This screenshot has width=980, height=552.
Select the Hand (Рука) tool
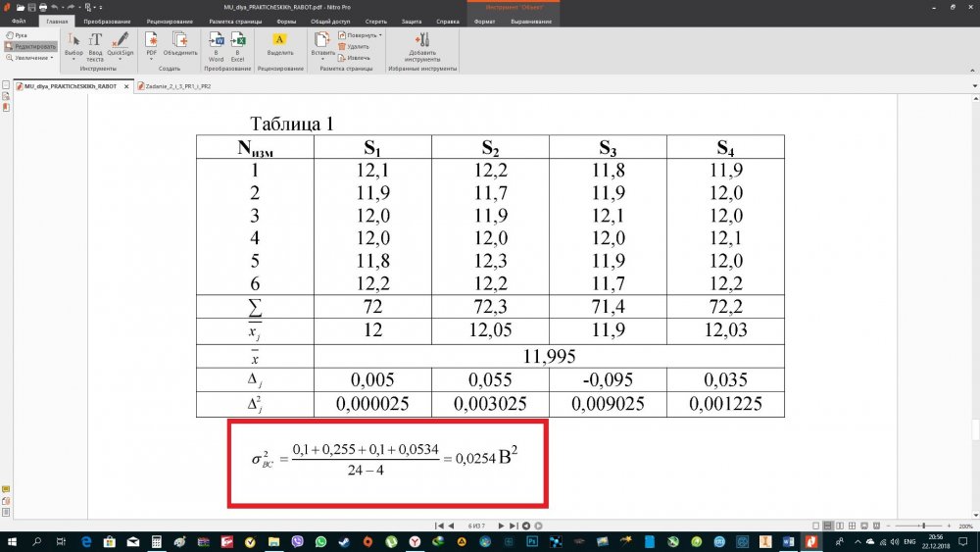[17, 35]
